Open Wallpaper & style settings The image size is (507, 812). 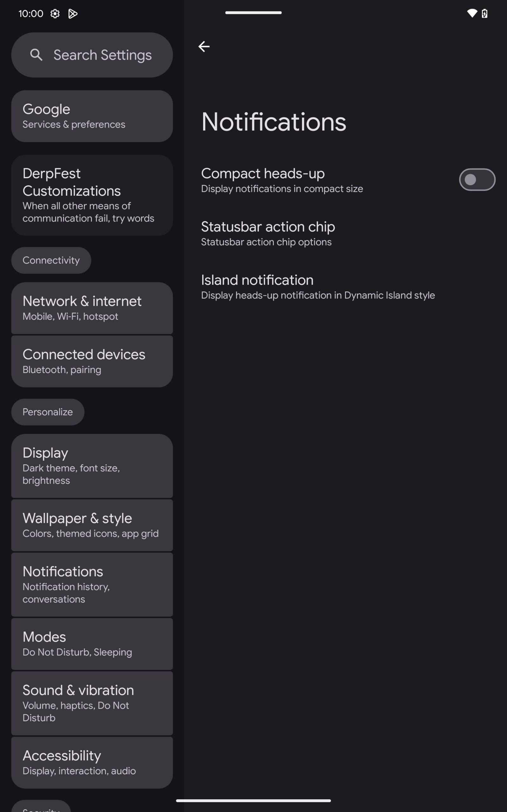pyautogui.click(x=92, y=525)
